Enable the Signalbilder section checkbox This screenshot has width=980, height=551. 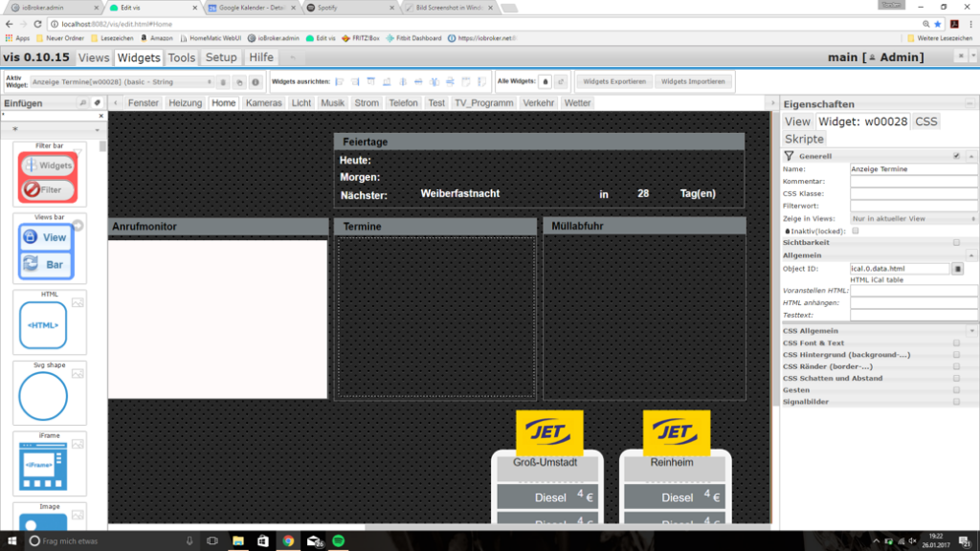click(956, 402)
